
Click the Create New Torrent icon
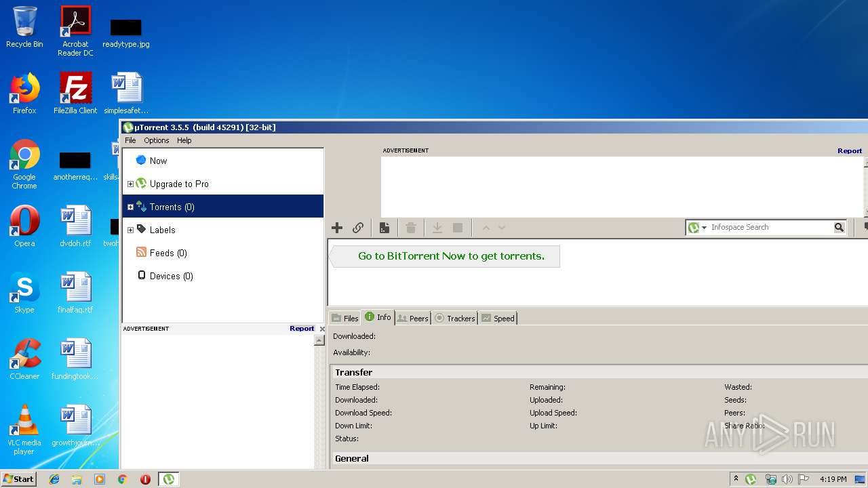384,228
